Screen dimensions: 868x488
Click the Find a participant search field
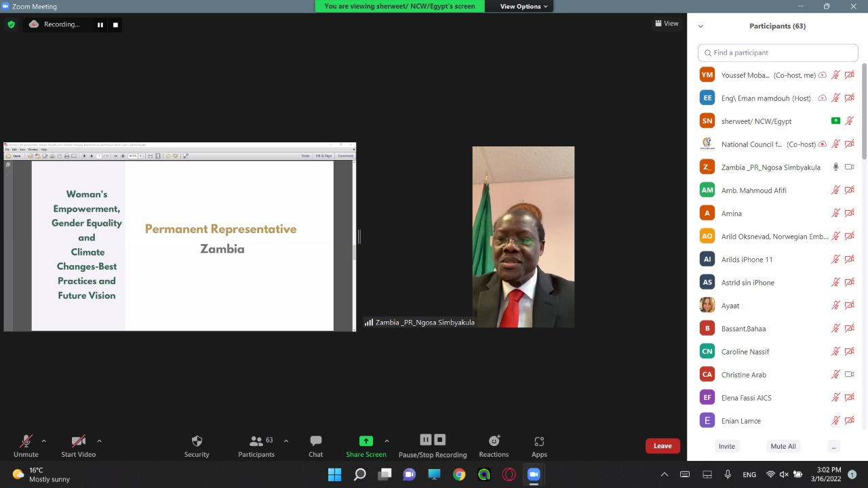click(778, 53)
